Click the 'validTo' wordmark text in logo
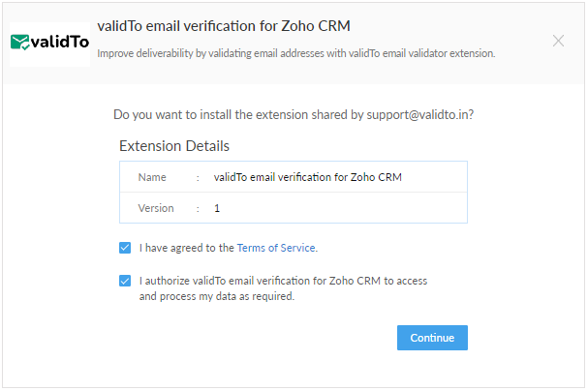The width and height of the screenshot is (588, 391). [x=60, y=42]
